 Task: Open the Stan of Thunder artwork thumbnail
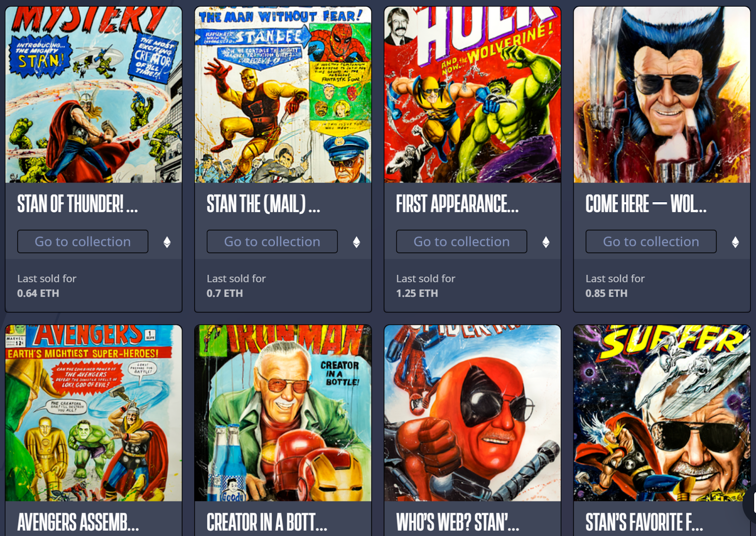tap(94, 94)
